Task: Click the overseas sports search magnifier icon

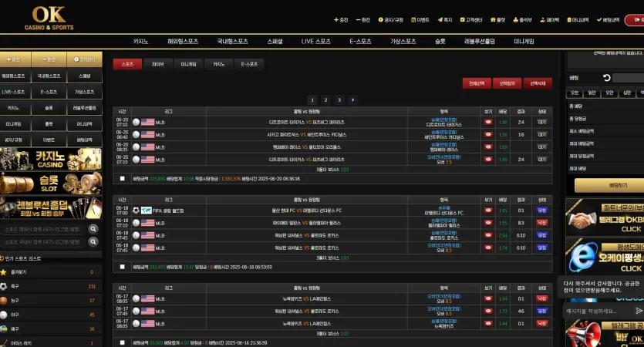Action: coord(93,229)
